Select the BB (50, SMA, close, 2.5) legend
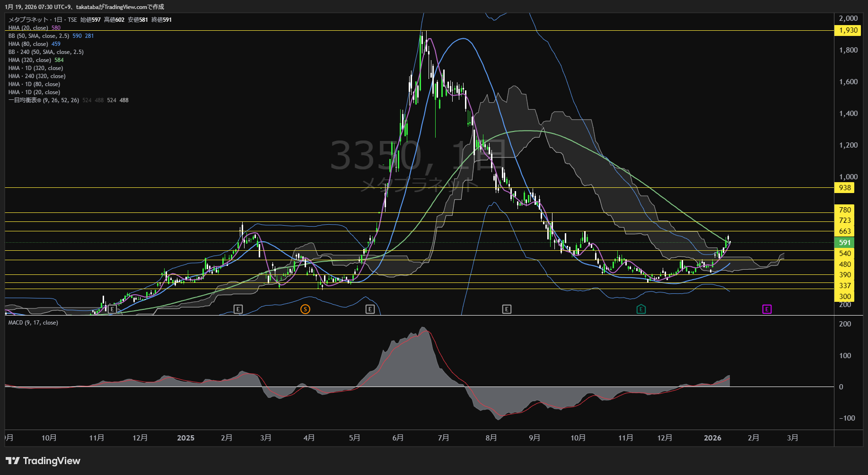868x475 pixels. click(x=39, y=36)
